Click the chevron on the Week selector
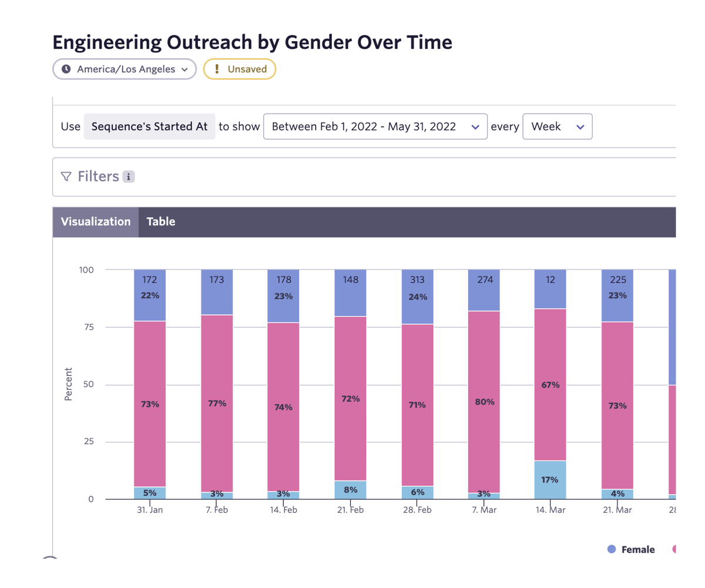 [x=580, y=126]
